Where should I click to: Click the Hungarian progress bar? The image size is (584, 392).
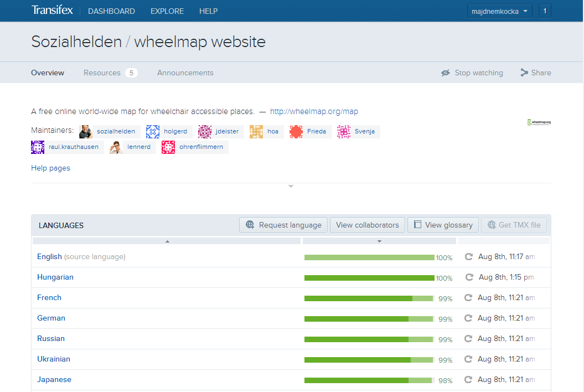(369, 278)
